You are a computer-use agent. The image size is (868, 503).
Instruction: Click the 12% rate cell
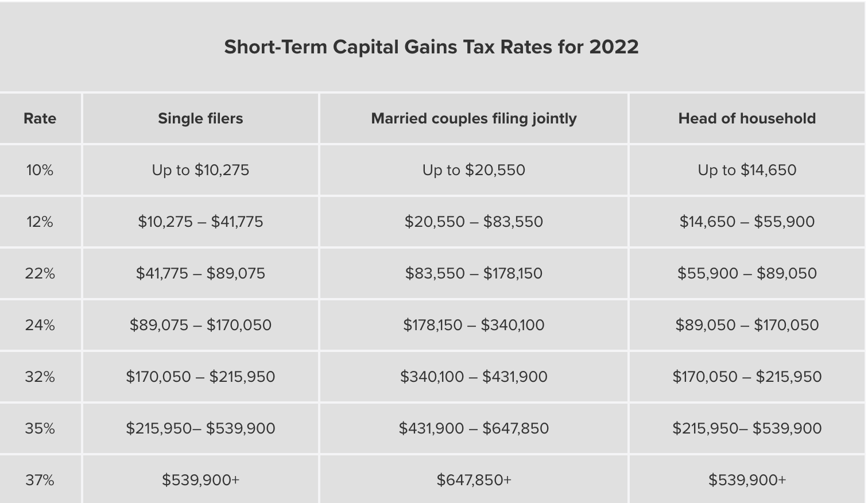[40, 222]
